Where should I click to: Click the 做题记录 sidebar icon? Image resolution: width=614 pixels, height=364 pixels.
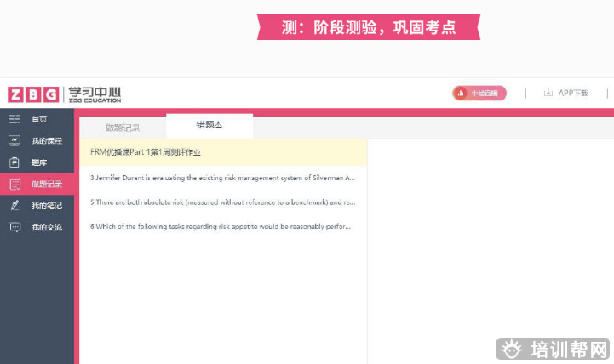click(14, 184)
